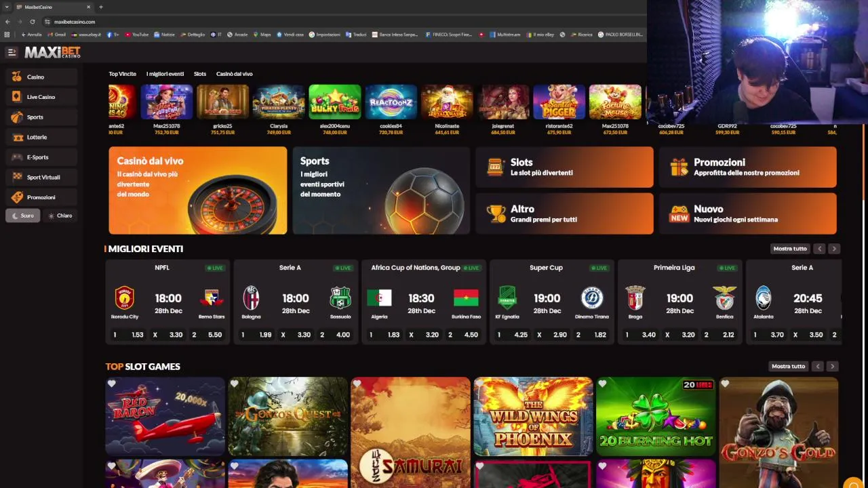Open a new browser tab
This screenshot has width=868, height=488.
(100, 7)
